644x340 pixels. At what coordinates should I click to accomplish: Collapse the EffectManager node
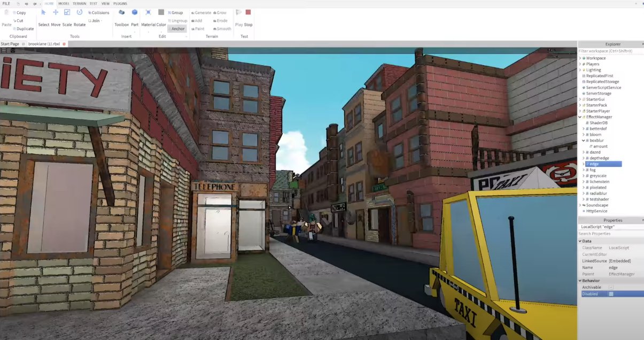coord(580,117)
